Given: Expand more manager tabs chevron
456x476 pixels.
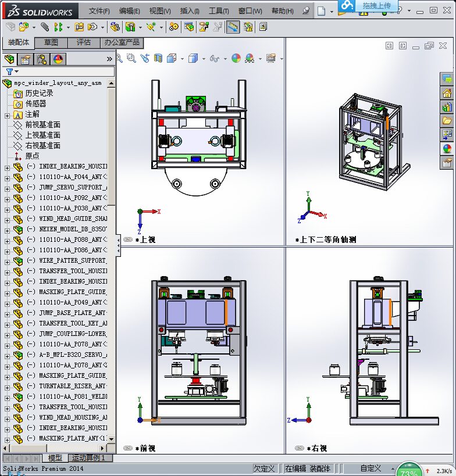Looking at the screenshot, I should [x=109, y=59].
